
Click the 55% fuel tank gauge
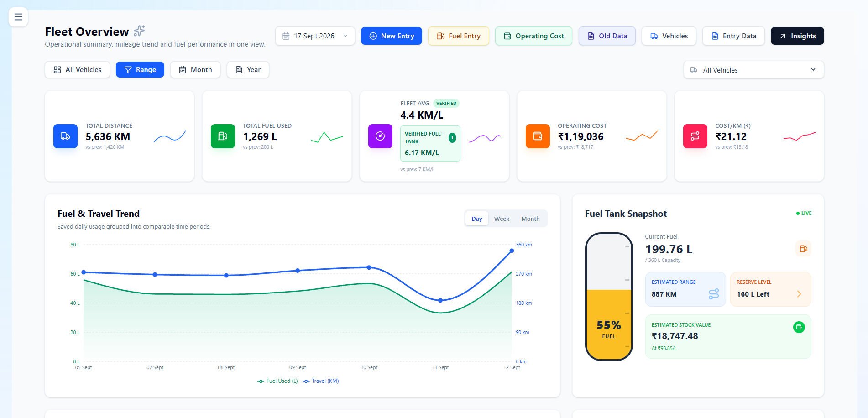609,297
